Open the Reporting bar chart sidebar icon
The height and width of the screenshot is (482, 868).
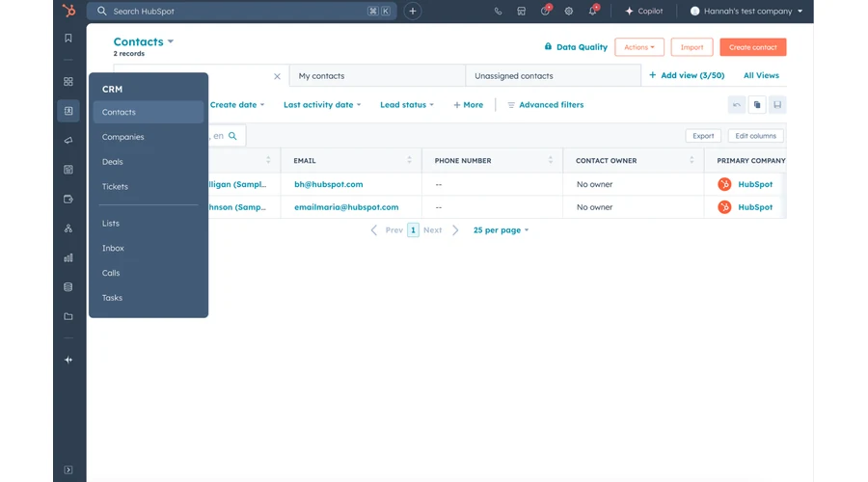click(x=68, y=257)
